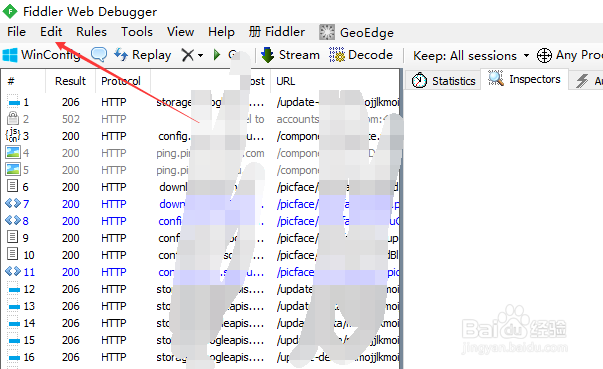The height and width of the screenshot is (369, 603).
Task: Click result 206 in session 1
Action: coord(71,102)
